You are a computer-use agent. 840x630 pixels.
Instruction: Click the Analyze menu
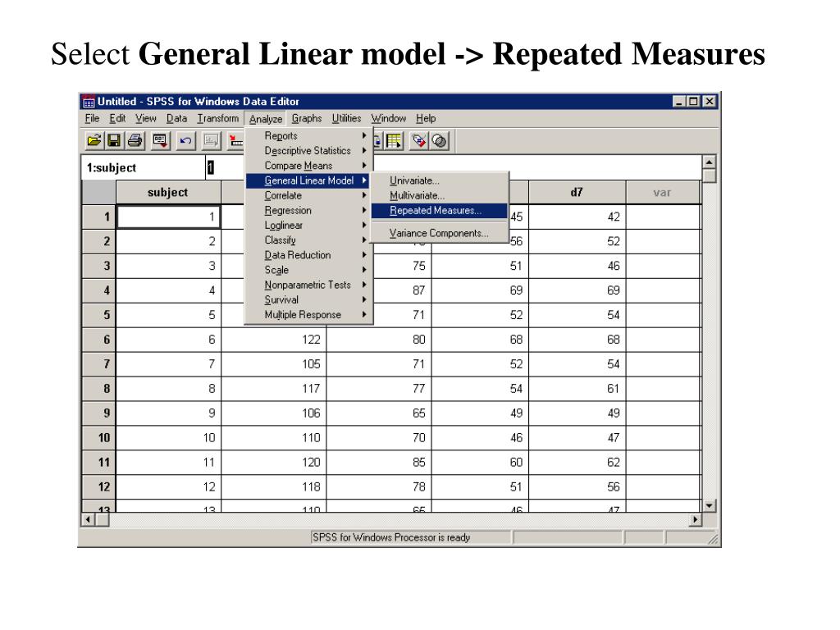266,119
